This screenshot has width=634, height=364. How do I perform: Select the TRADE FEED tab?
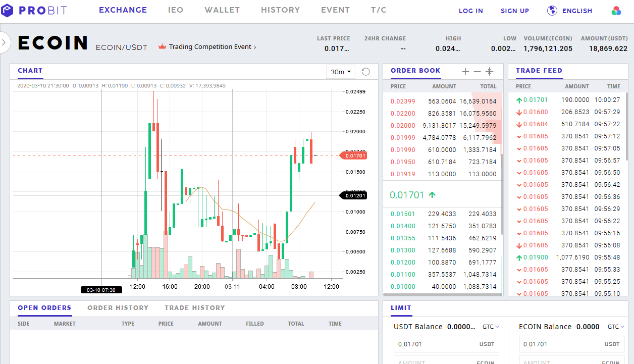pyautogui.click(x=539, y=71)
